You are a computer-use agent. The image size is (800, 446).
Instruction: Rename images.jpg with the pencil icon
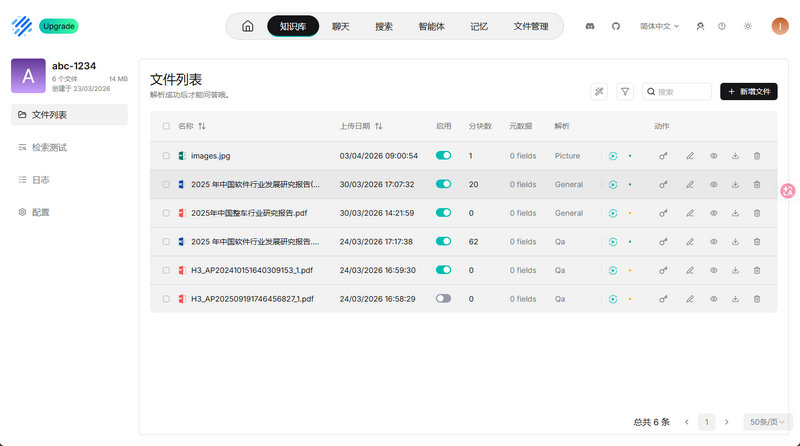690,156
